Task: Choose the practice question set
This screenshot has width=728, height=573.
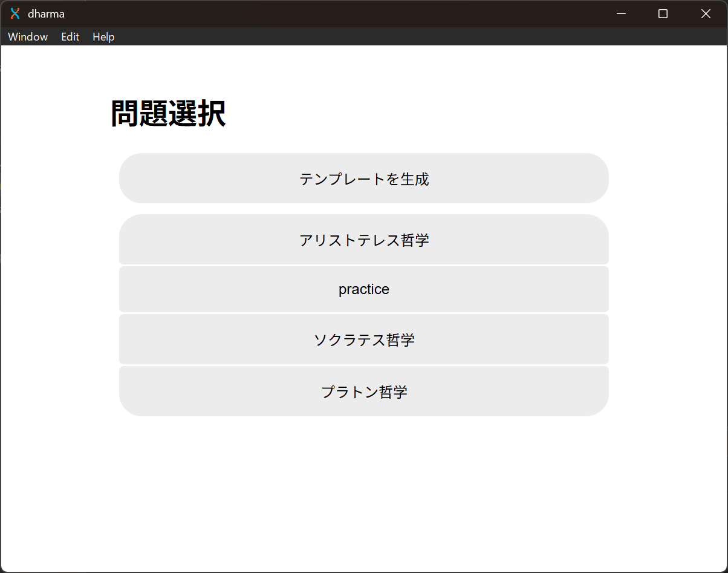Action: pos(363,289)
